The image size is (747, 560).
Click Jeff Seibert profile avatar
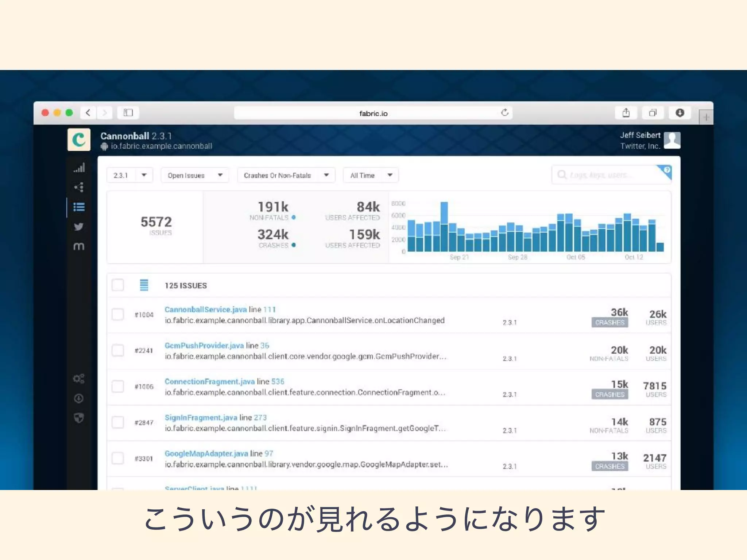click(672, 140)
